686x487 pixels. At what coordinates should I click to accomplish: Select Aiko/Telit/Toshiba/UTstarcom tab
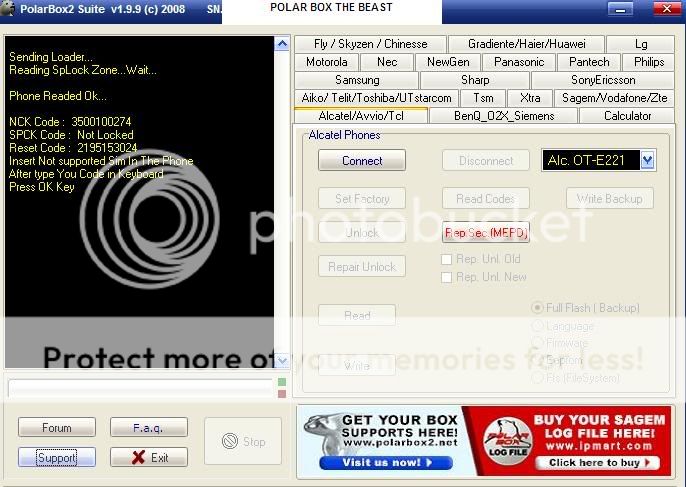(376, 98)
